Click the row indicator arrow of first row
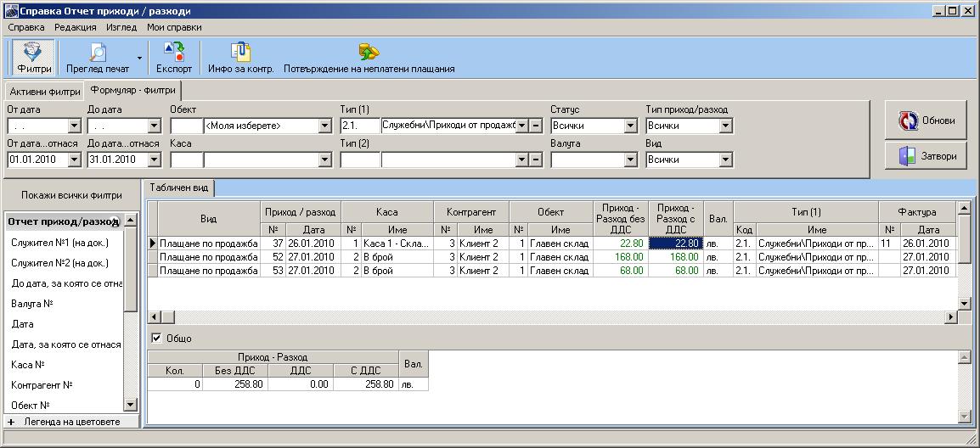The height and width of the screenshot is (448, 980). coord(153,243)
